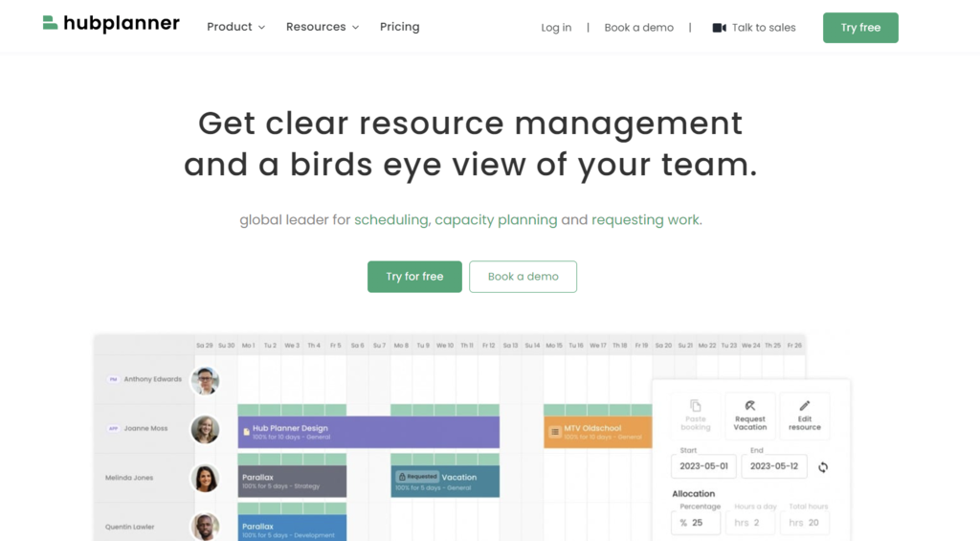Follow the capacity planning link
Image resolution: width=980 pixels, height=541 pixels.
(496, 220)
